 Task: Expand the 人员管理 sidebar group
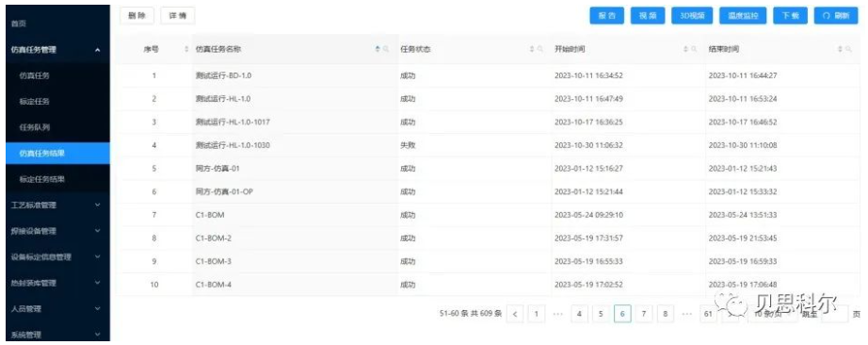(57, 309)
